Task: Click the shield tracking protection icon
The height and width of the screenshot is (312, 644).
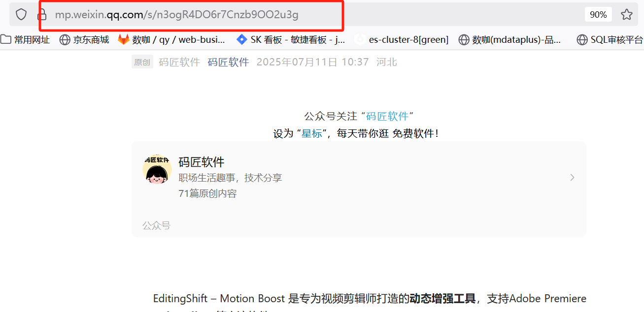Action: coord(21,14)
